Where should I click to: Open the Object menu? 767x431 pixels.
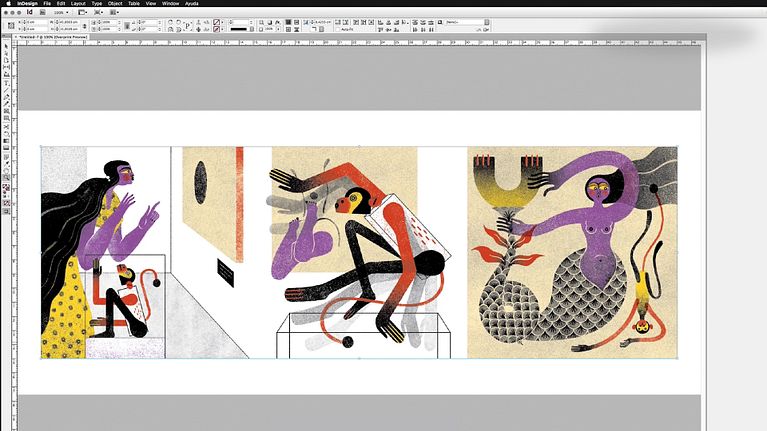(114, 4)
